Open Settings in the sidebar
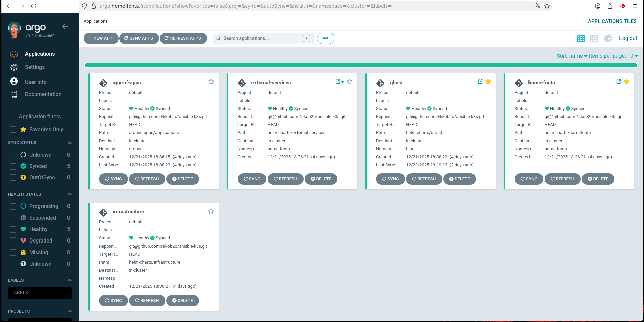Screen dimensions: 644x322 point(35,67)
